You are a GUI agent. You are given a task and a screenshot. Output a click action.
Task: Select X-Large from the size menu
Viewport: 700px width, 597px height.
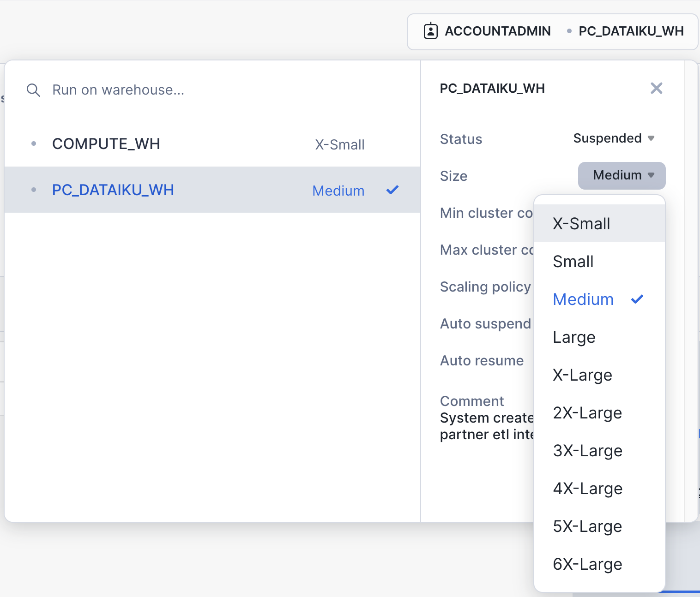[582, 375]
